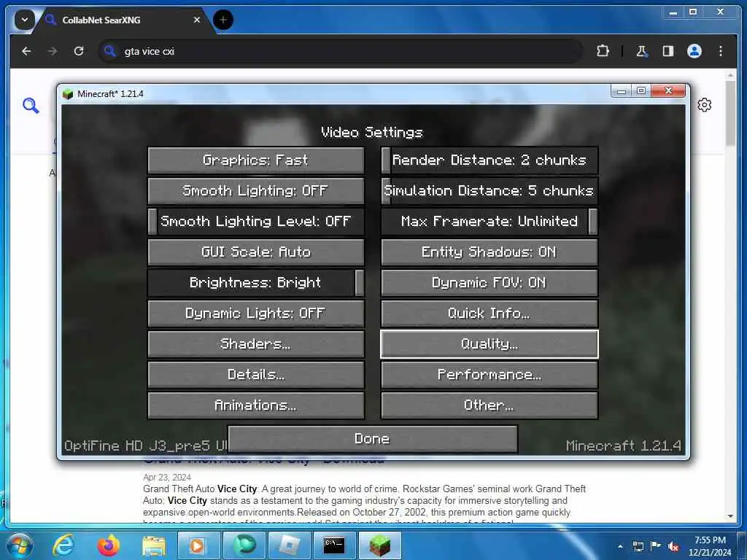Switch to the Roblox taskbar icon
The image size is (747, 560).
point(290,545)
